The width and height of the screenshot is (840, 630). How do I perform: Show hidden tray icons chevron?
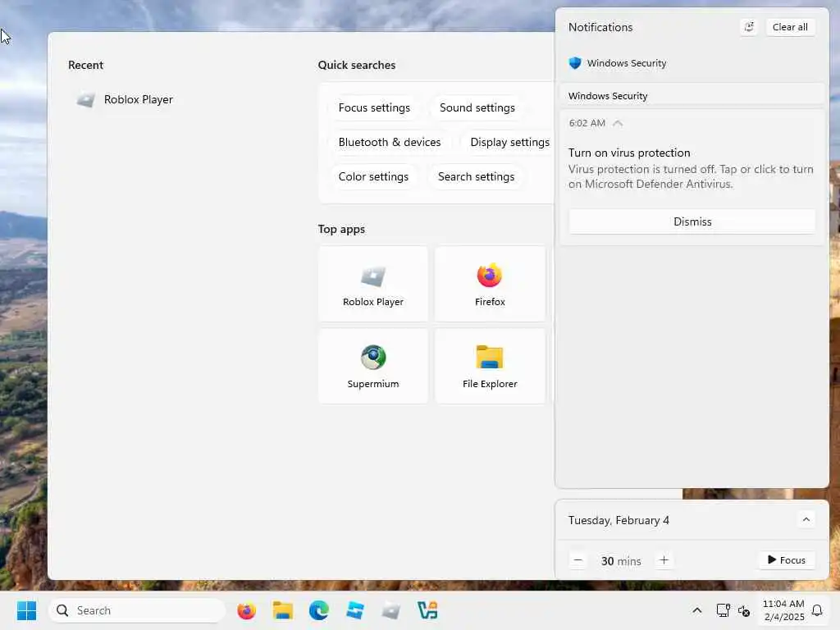tap(697, 610)
